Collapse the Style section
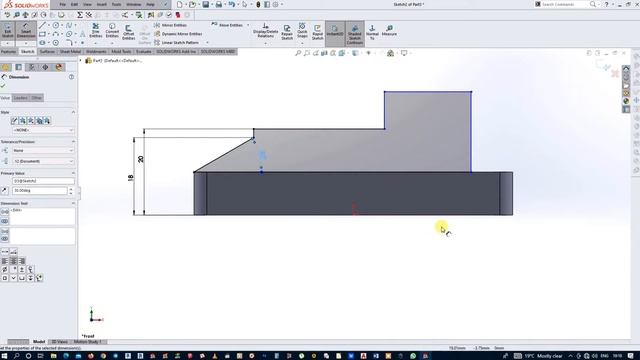640x360 pixels. click(x=73, y=112)
